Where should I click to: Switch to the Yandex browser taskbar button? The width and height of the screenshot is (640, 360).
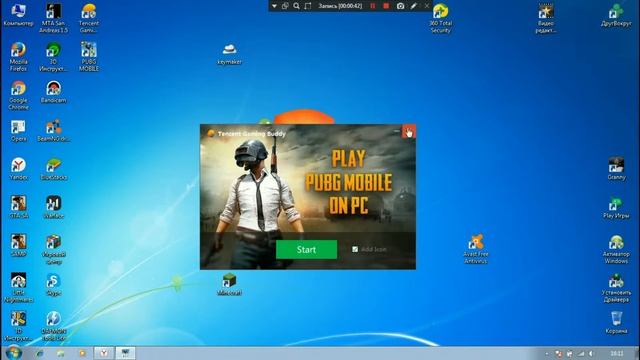pyautogui.click(x=104, y=353)
